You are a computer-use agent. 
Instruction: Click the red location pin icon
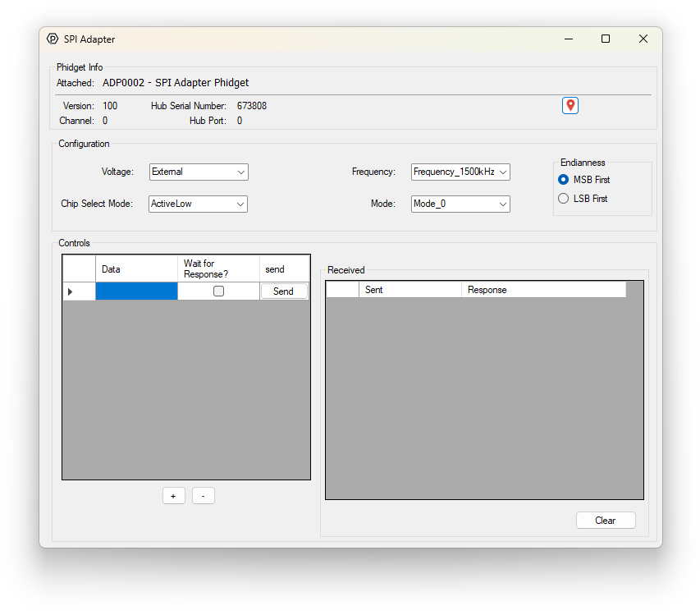pyautogui.click(x=570, y=105)
